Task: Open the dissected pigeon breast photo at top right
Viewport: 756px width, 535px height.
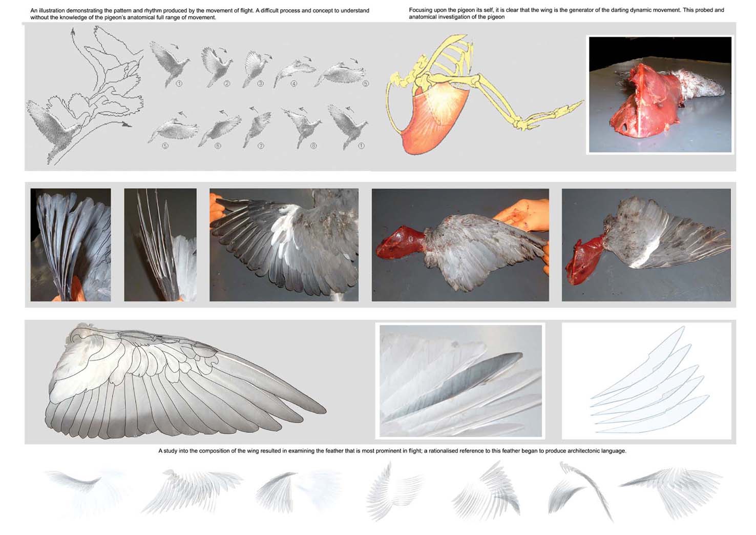Action: 660,95
